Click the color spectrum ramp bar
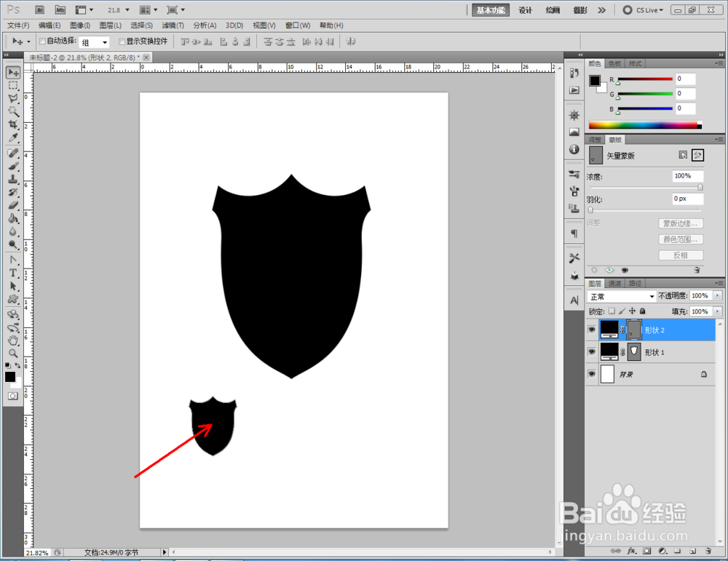The height and width of the screenshot is (561, 728). tap(645, 125)
